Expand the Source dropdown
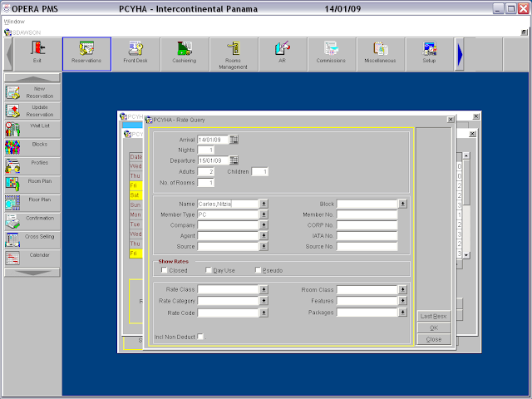 (x=264, y=246)
